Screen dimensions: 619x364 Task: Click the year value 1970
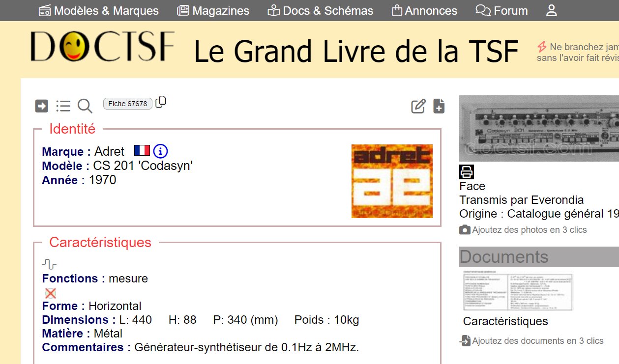[x=102, y=180]
